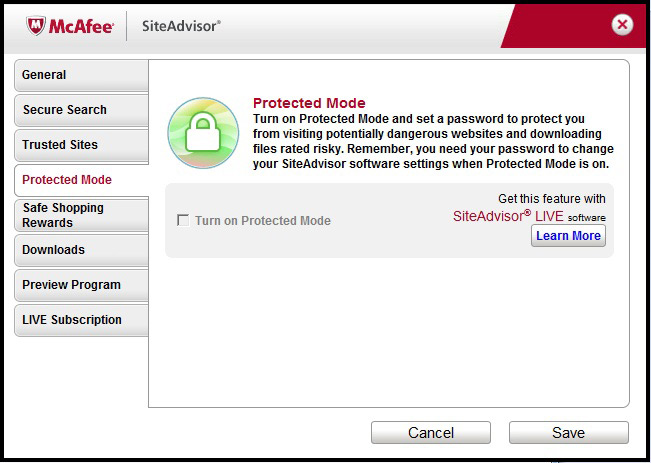
Task: Save the settings with Save button
Action: tap(569, 433)
